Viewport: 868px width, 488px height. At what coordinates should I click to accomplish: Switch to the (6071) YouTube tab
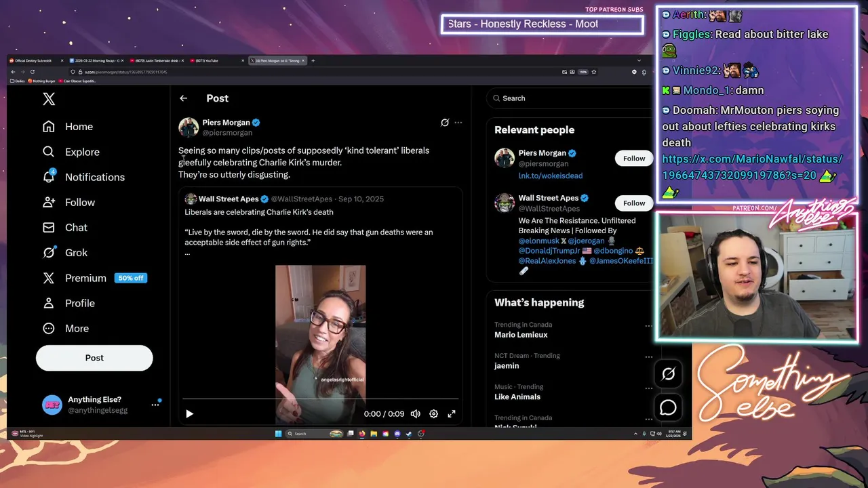pyautogui.click(x=217, y=61)
